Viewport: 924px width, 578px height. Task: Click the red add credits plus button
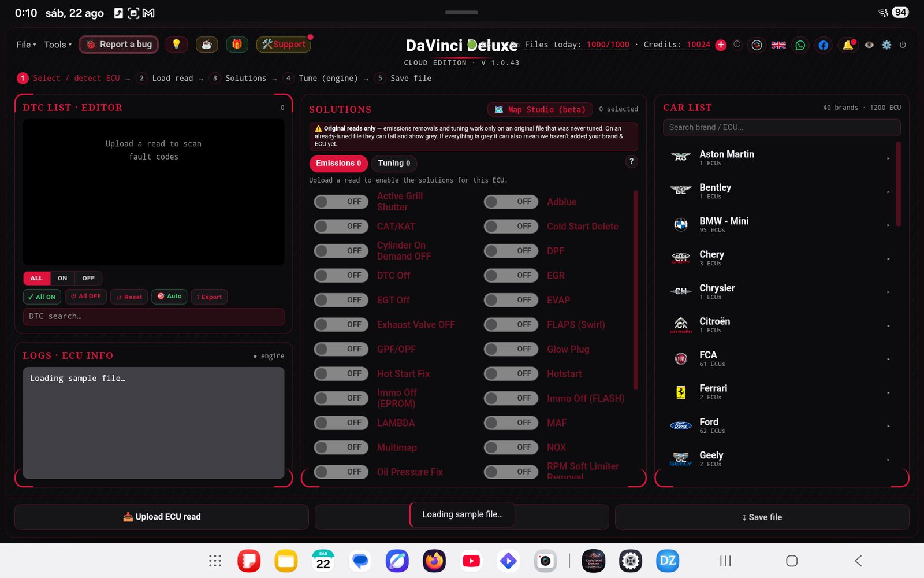(x=721, y=45)
